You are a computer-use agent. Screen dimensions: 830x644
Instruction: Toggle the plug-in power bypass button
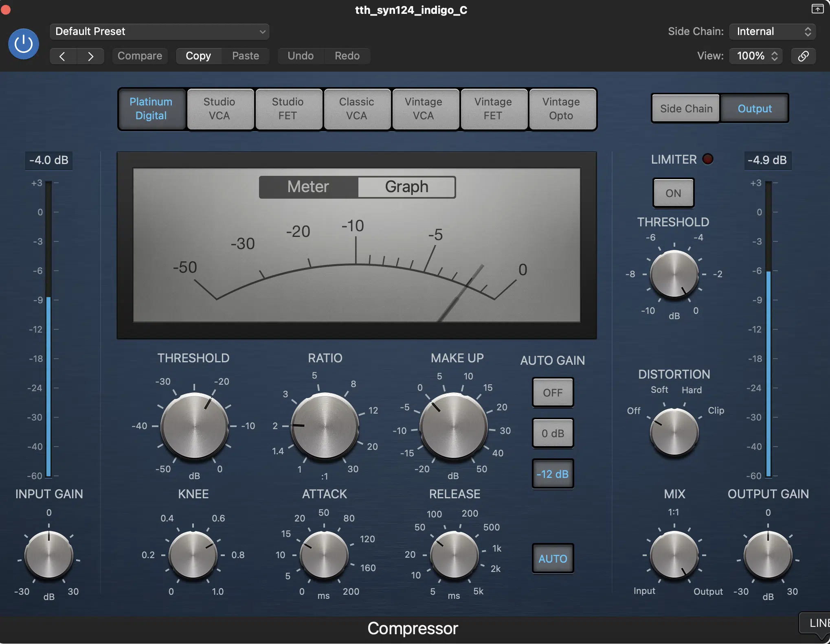24,44
